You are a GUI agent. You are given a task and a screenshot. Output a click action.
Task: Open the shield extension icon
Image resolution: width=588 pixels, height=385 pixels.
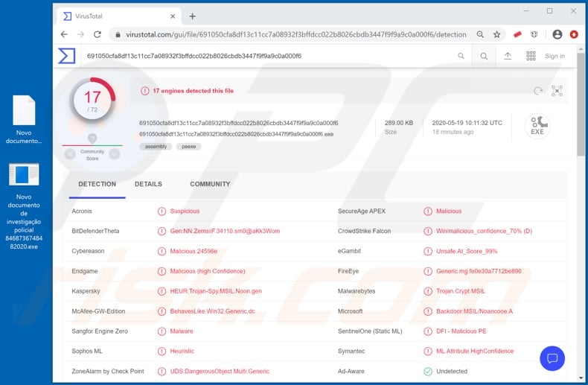coord(534,34)
